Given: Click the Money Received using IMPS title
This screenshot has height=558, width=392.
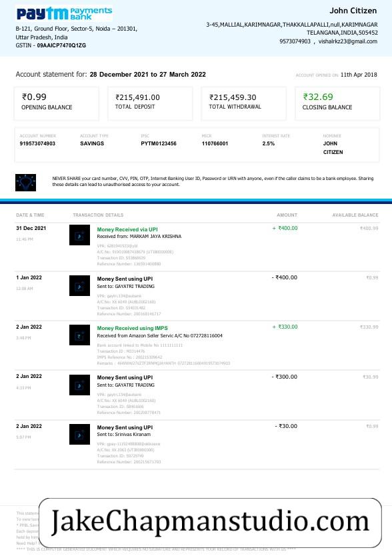Looking at the screenshot, I should point(132,328).
